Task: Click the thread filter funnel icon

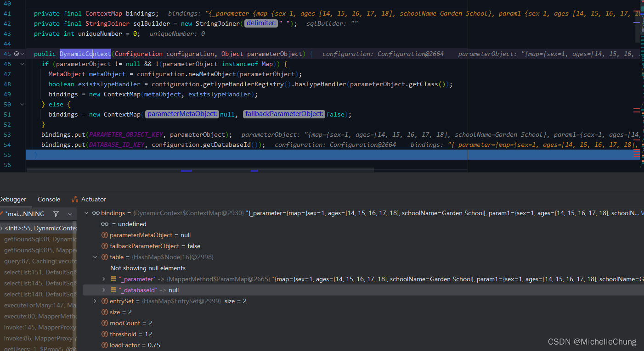Action: coord(56,214)
